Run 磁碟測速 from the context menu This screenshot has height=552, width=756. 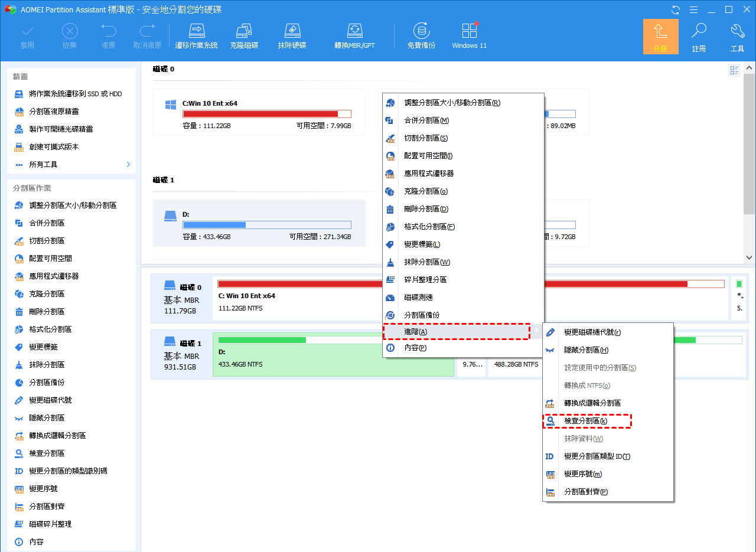(463, 298)
